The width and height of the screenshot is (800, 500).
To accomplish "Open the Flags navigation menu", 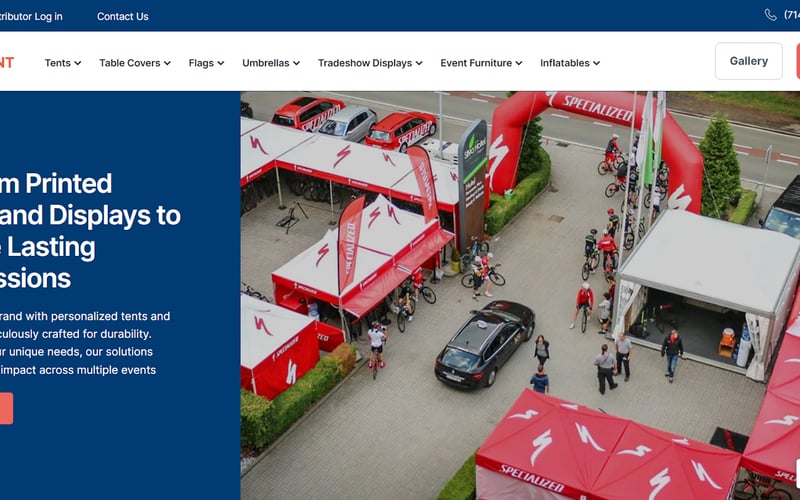I will click(206, 63).
